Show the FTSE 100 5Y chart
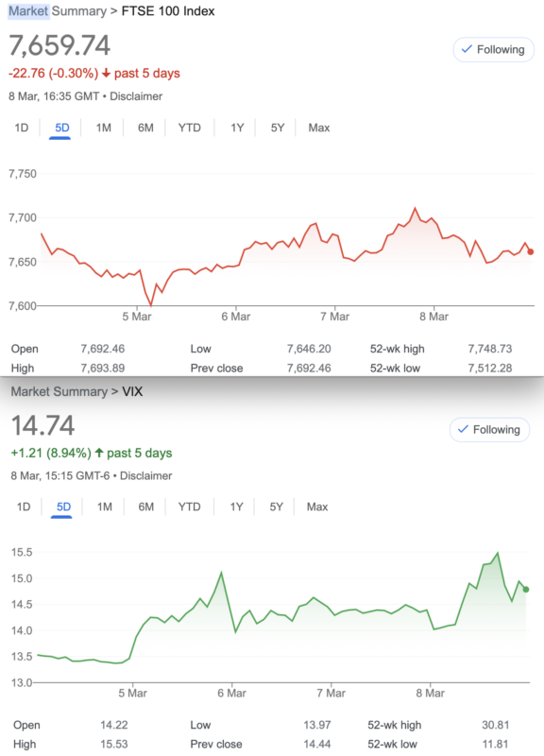The image size is (544, 756). [278, 128]
